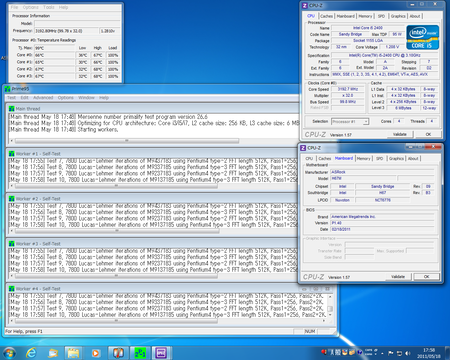Launch Internet Explorer from the taskbar

[31, 353]
